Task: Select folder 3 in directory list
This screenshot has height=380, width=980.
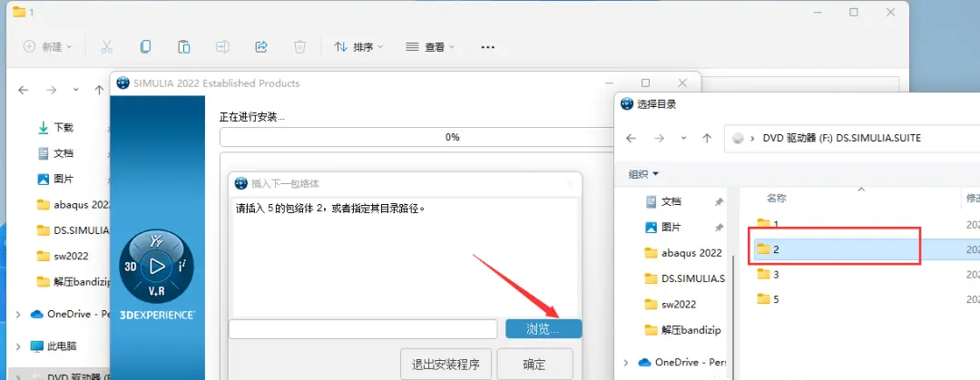Action: (x=768, y=274)
